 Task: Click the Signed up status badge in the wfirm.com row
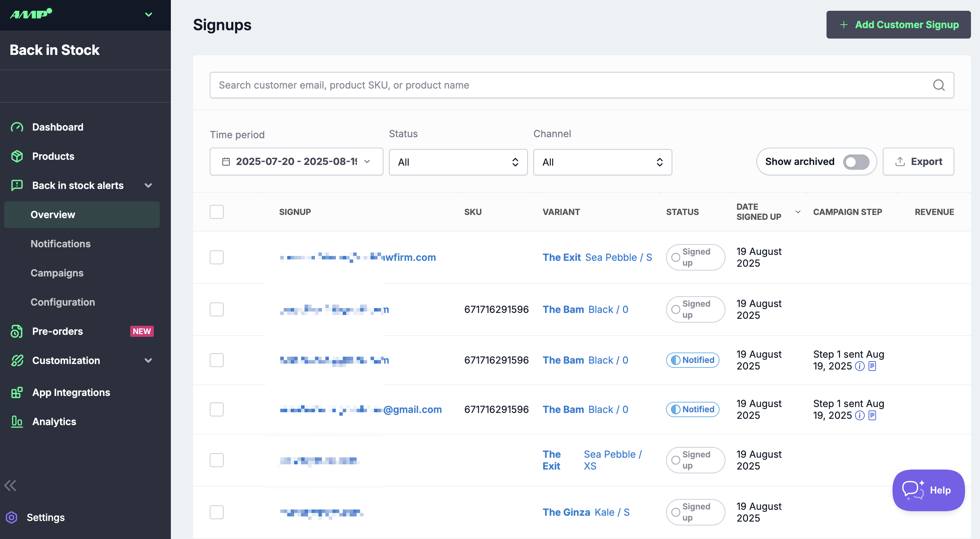(696, 257)
